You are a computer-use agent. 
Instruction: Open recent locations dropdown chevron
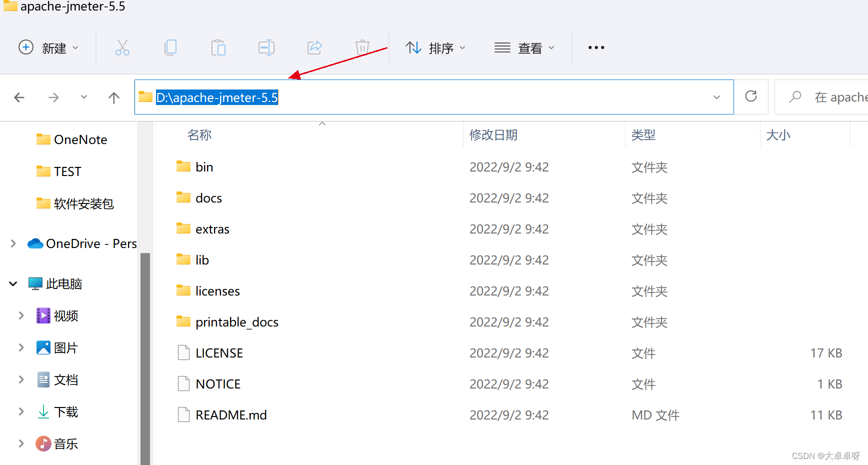[84, 97]
